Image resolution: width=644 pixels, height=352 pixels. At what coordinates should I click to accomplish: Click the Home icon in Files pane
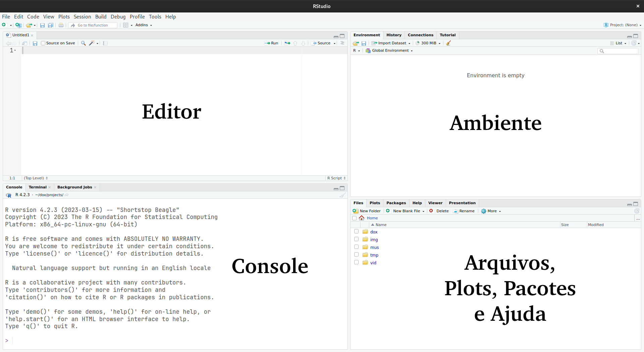(362, 218)
